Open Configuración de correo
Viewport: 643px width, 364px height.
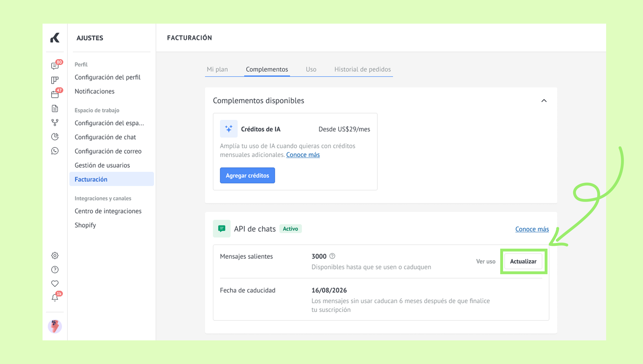[108, 151]
